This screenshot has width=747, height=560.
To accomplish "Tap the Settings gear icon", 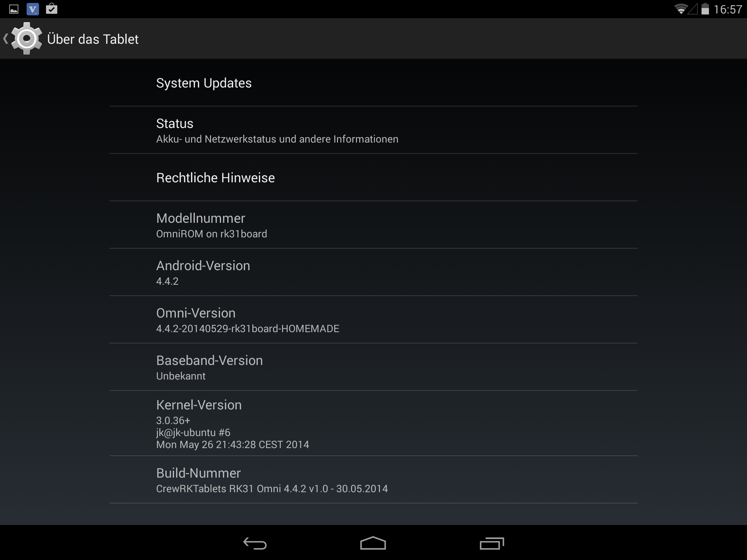I will [27, 38].
